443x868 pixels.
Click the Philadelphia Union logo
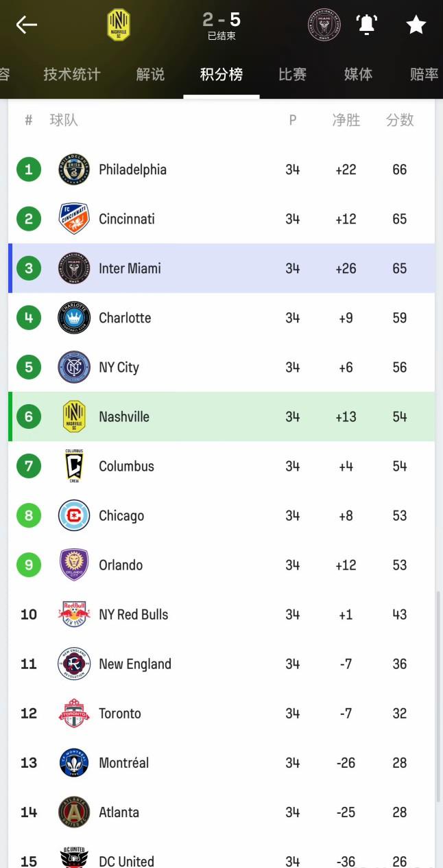(74, 169)
